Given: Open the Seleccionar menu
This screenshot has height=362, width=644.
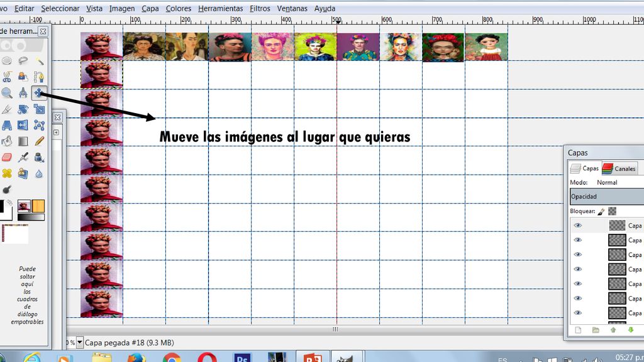Looking at the screenshot, I should click(60, 8).
